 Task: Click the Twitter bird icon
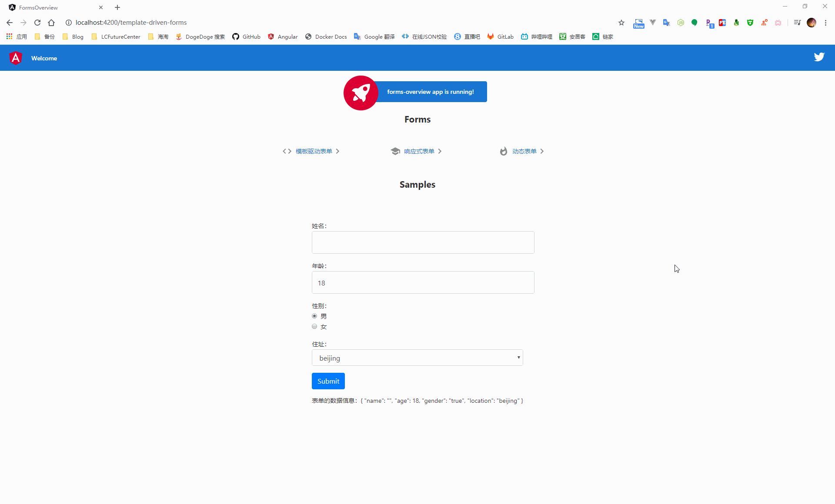click(x=819, y=57)
